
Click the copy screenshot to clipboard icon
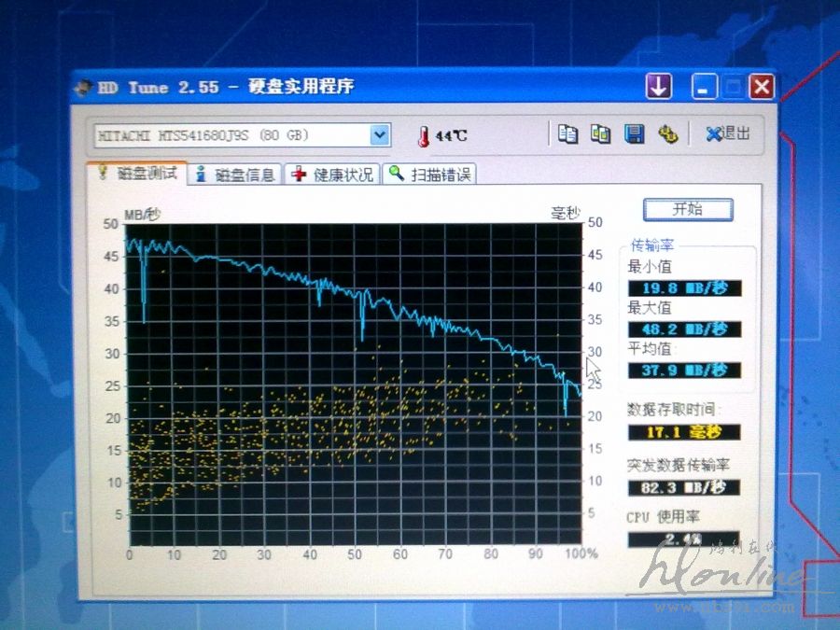coord(600,134)
